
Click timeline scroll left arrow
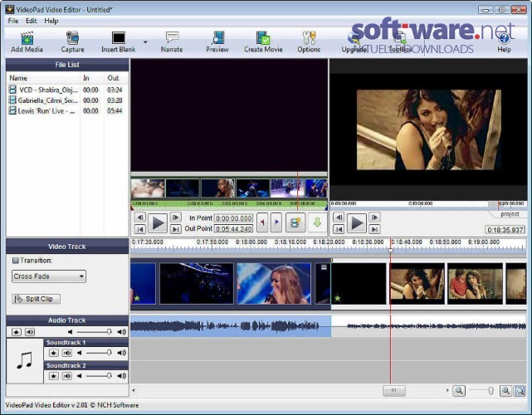tap(134, 391)
